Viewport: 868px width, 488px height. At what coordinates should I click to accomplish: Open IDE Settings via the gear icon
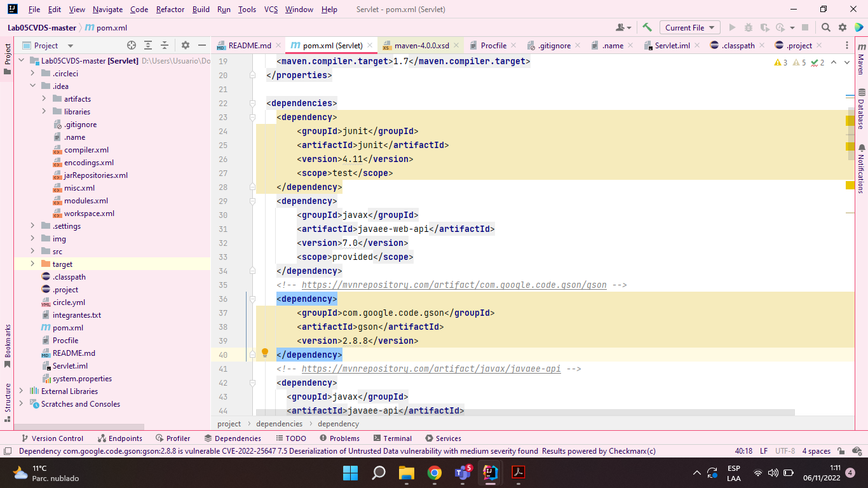[843, 28]
